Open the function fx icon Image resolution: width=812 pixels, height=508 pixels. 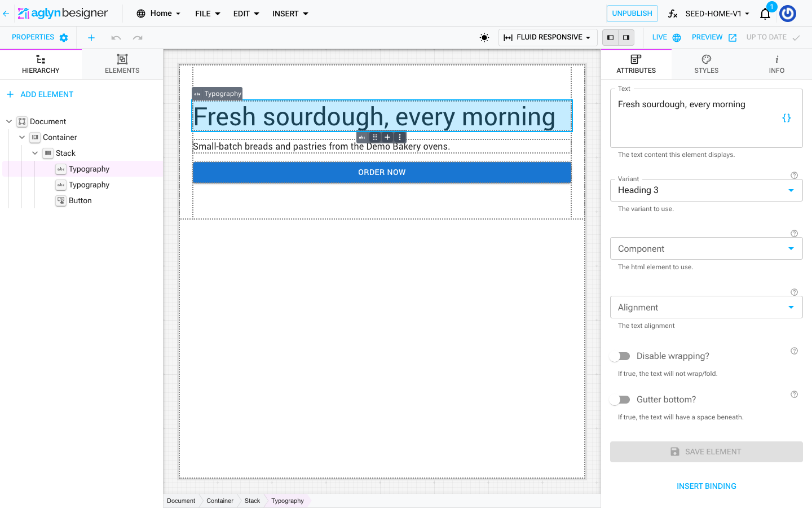click(x=673, y=14)
